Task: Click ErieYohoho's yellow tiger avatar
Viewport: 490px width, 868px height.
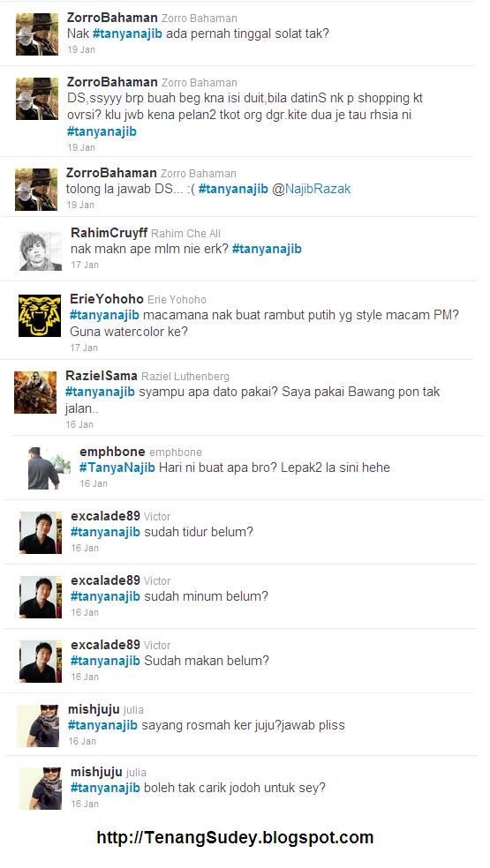Action: tap(40, 316)
